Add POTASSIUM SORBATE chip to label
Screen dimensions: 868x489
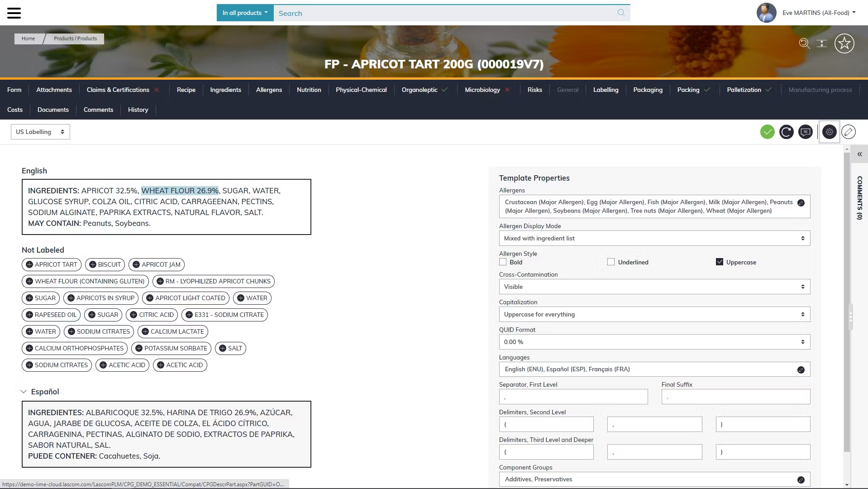pyautogui.click(x=171, y=348)
